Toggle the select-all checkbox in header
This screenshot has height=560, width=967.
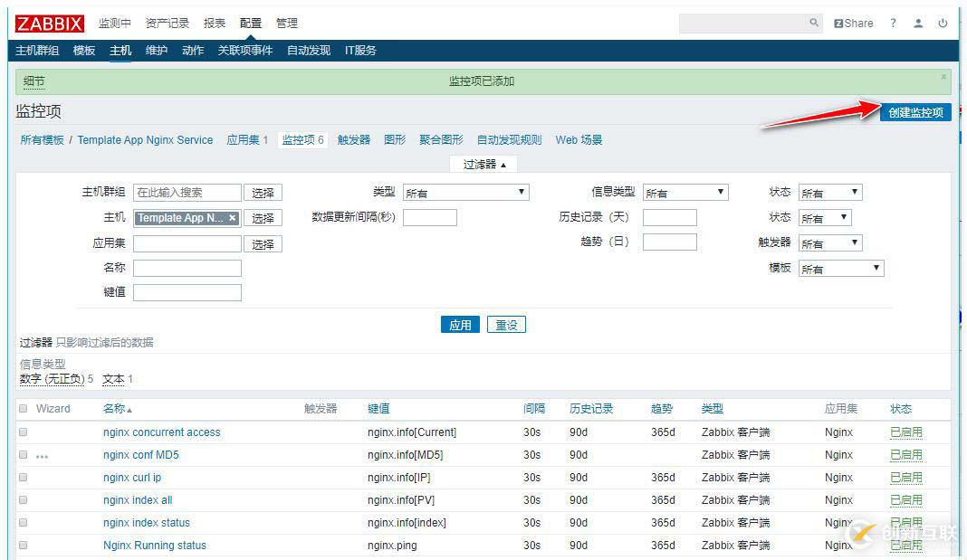click(24, 408)
